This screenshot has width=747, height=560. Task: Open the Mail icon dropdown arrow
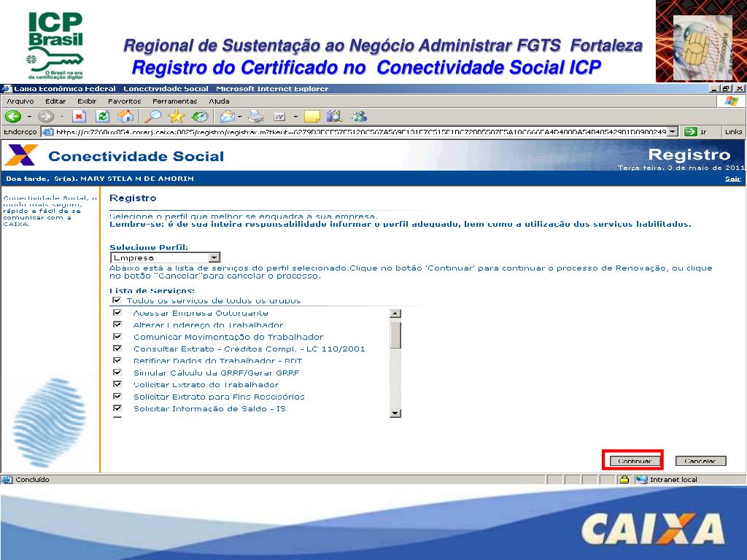[239, 117]
